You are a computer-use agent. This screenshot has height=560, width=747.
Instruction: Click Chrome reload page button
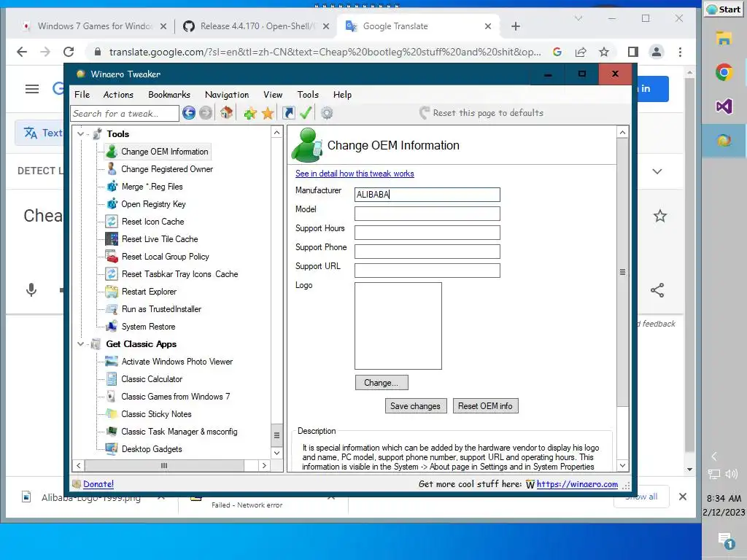[x=69, y=52]
